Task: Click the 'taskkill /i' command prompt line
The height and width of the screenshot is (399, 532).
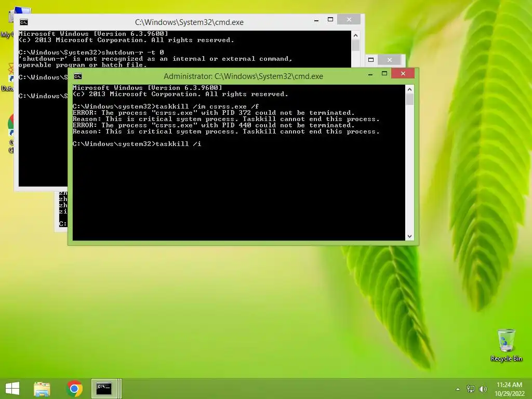Action: [x=137, y=144]
